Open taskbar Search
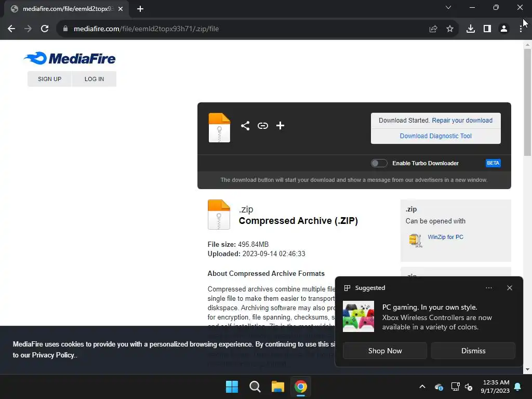Viewport: 532px width, 399px height. (x=255, y=387)
